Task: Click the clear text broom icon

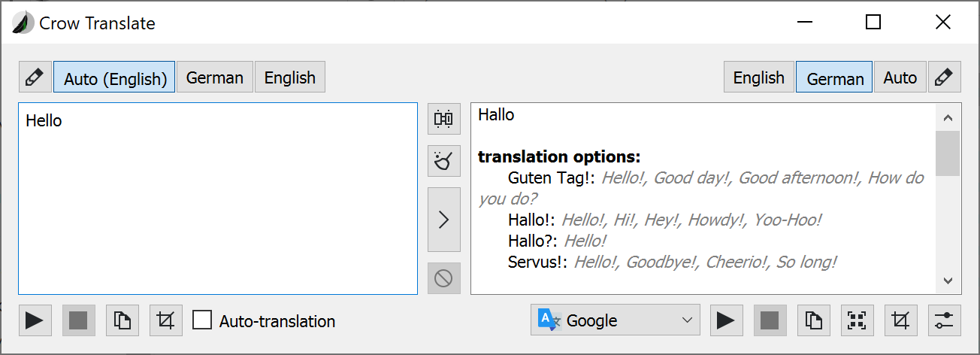Action: [443, 161]
